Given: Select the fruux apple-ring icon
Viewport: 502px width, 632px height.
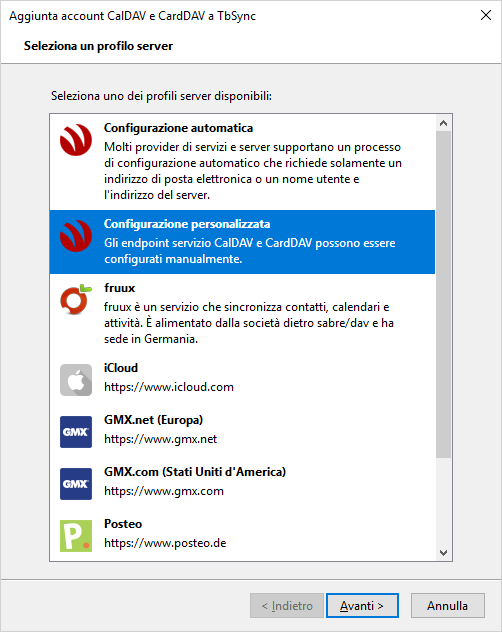Looking at the screenshot, I should click(76, 299).
